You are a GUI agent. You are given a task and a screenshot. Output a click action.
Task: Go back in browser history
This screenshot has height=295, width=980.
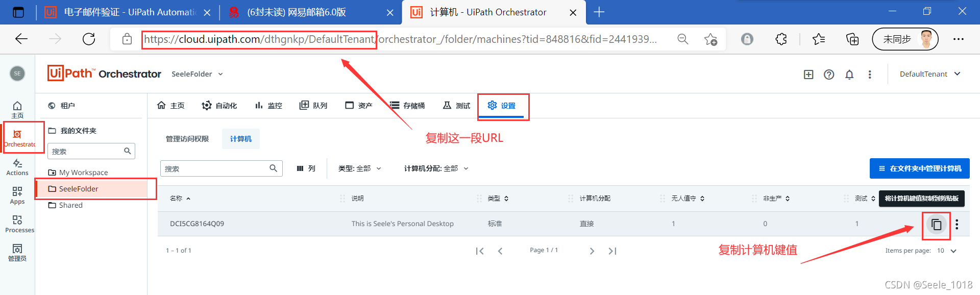(21, 39)
